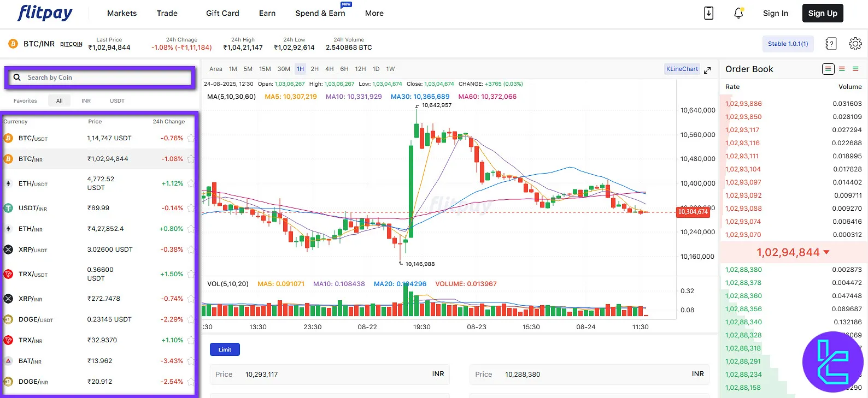Image resolution: width=868 pixels, height=398 pixels.
Task: Star the ETH/INR pair
Action: 190,229
